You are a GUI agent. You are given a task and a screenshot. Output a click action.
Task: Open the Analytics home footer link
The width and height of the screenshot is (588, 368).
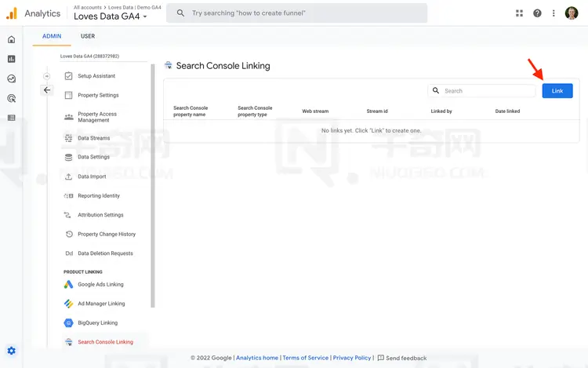(x=257, y=358)
